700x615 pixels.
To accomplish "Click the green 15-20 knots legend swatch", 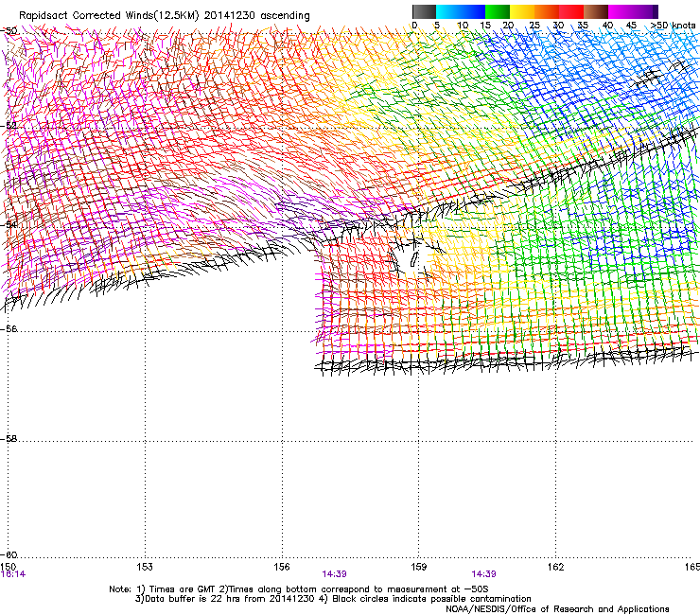I will pyautogui.click(x=498, y=11).
